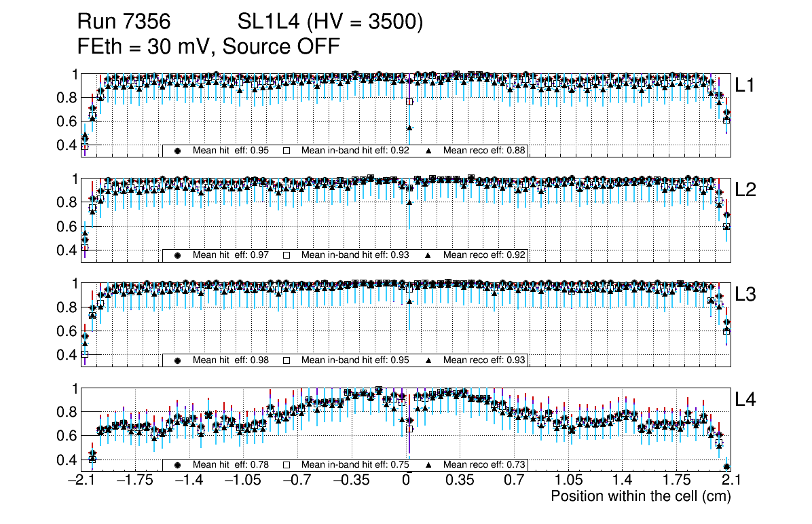Viewport: 812px width, 524px height.
Task: Click the triangle marker in L4 legend
Action: click(428, 465)
